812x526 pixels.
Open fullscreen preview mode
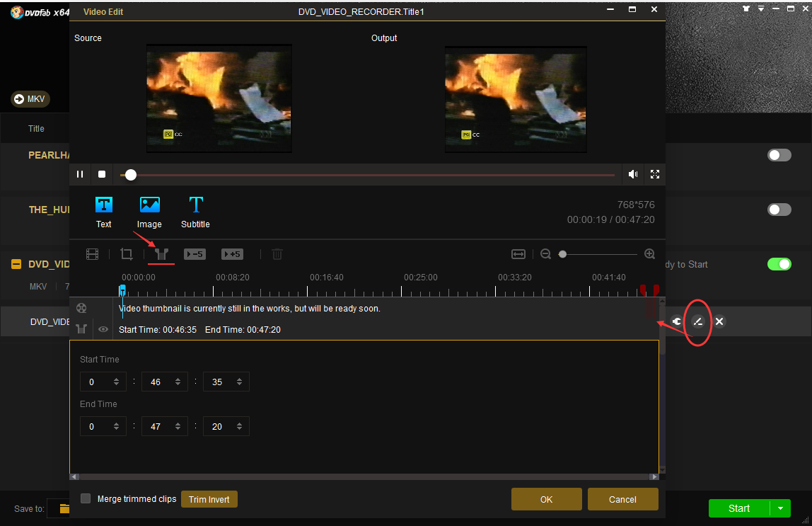pos(655,174)
